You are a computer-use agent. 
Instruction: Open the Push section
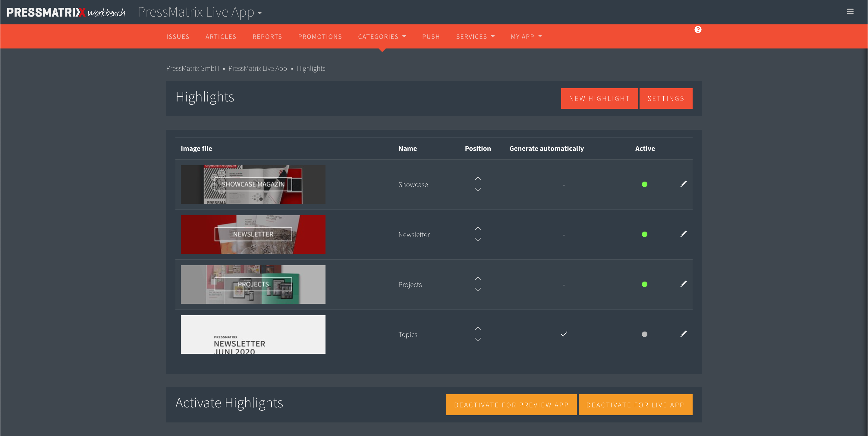431,36
